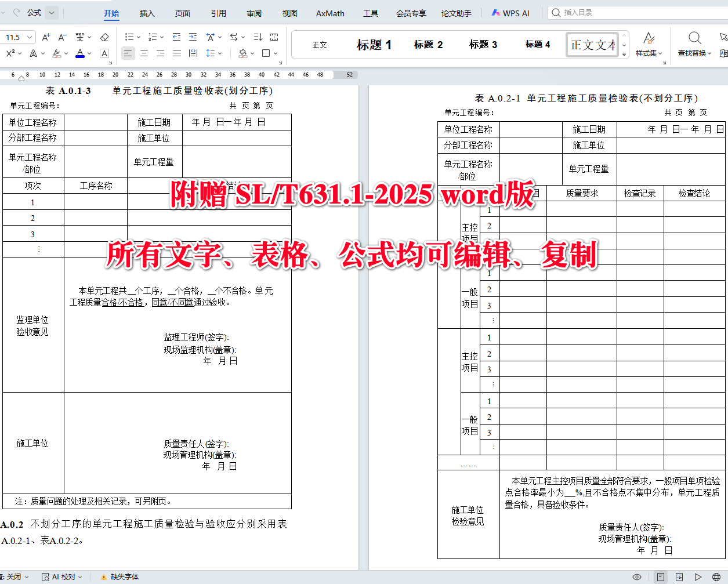Screen dimensions: 728x584
Task: Click the WPS AI button
Action: (x=510, y=13)
